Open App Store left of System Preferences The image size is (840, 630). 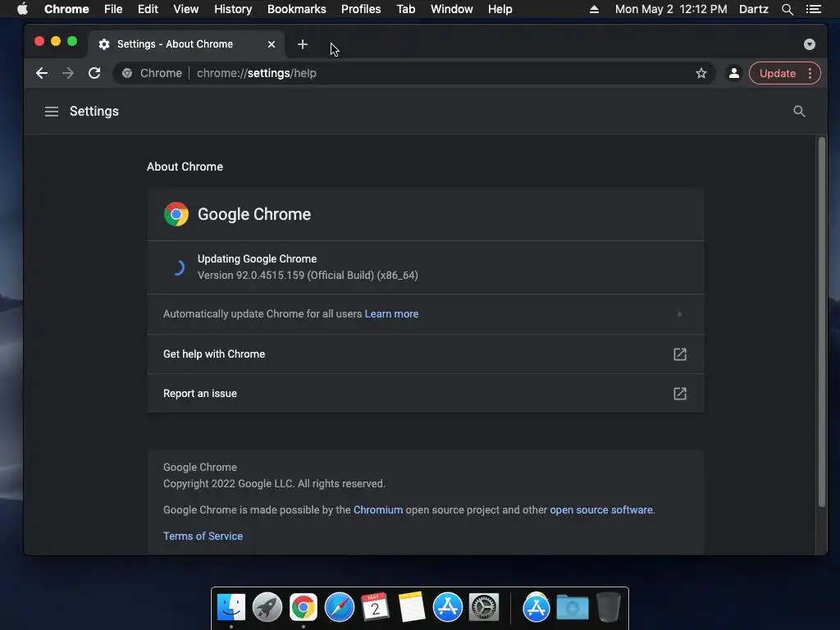(x=448, y=608)
